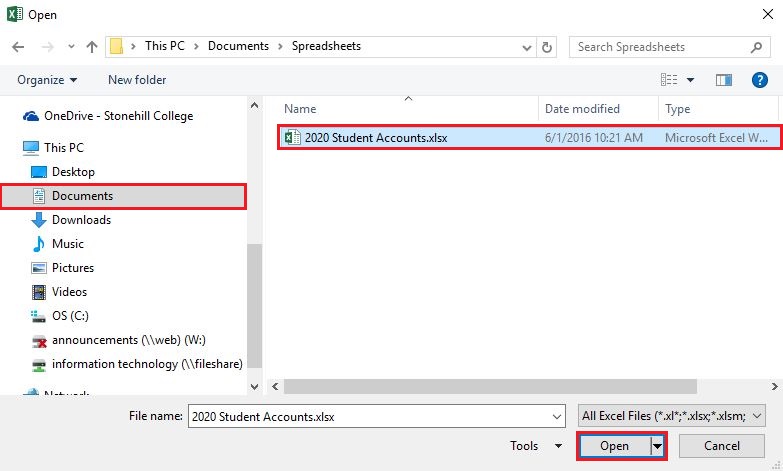Click the navigation pane vertical scrollbar thumb
783x471 pixels.
point(254,306)
